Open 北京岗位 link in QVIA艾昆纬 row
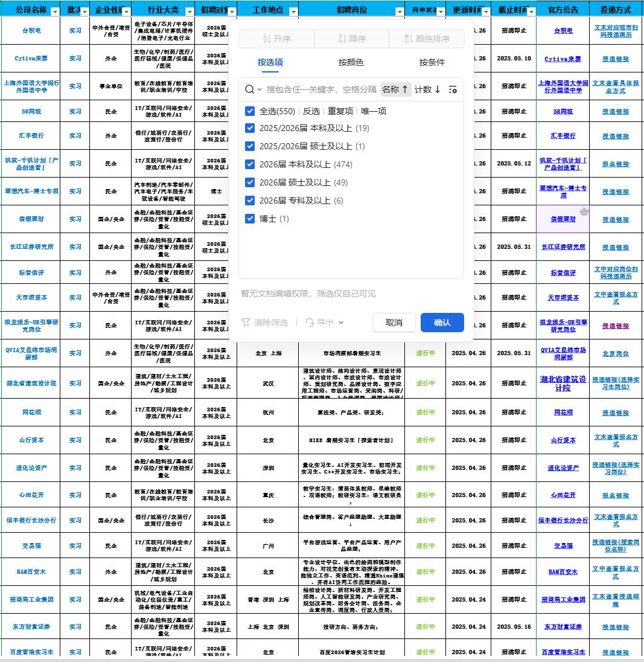Image resolution: width=644 pixels, height=662 pixels. [615, 353]
